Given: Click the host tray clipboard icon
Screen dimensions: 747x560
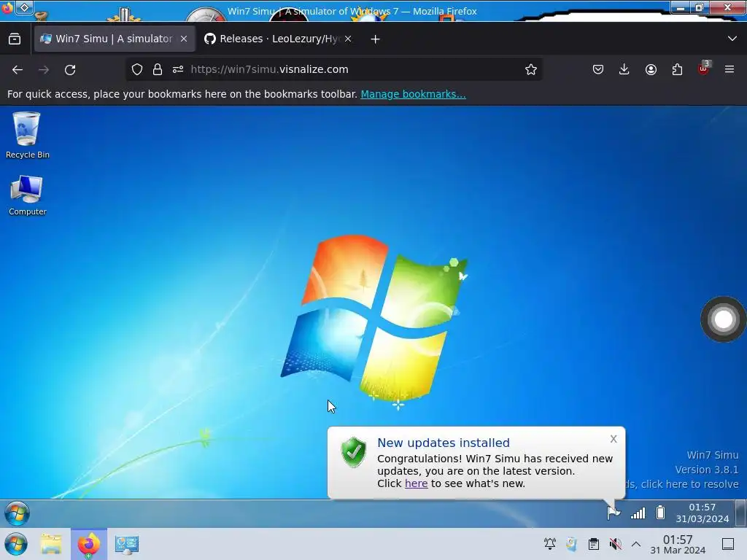Looking at the screenshot, I should [594, 544].
